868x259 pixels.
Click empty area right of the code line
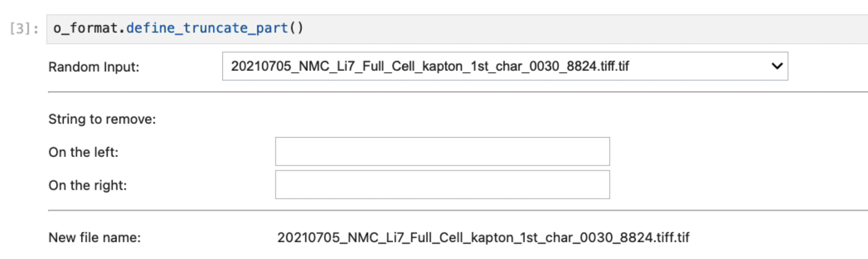(x=588, y=29)
